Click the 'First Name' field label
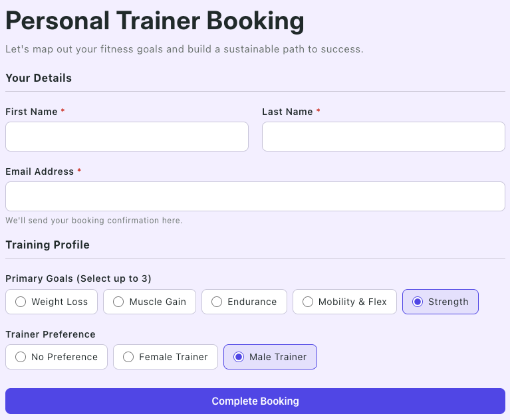The height and width of the screenshot is (420, 510). (x=31, y=112)
